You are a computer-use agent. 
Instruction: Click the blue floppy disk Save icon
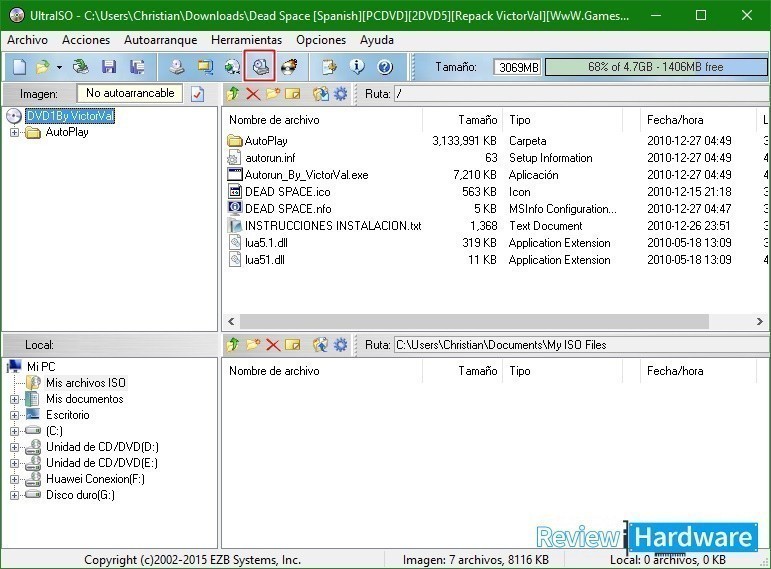108,67
